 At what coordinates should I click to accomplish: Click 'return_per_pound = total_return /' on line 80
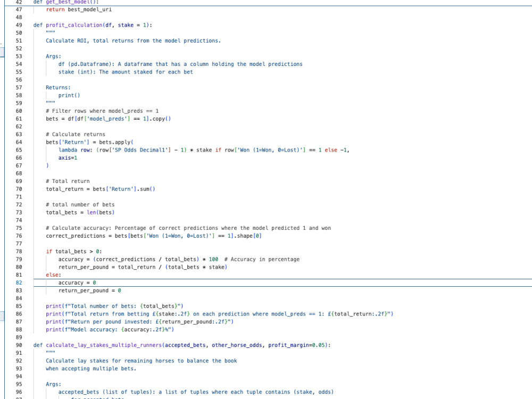tap(111, 267)
